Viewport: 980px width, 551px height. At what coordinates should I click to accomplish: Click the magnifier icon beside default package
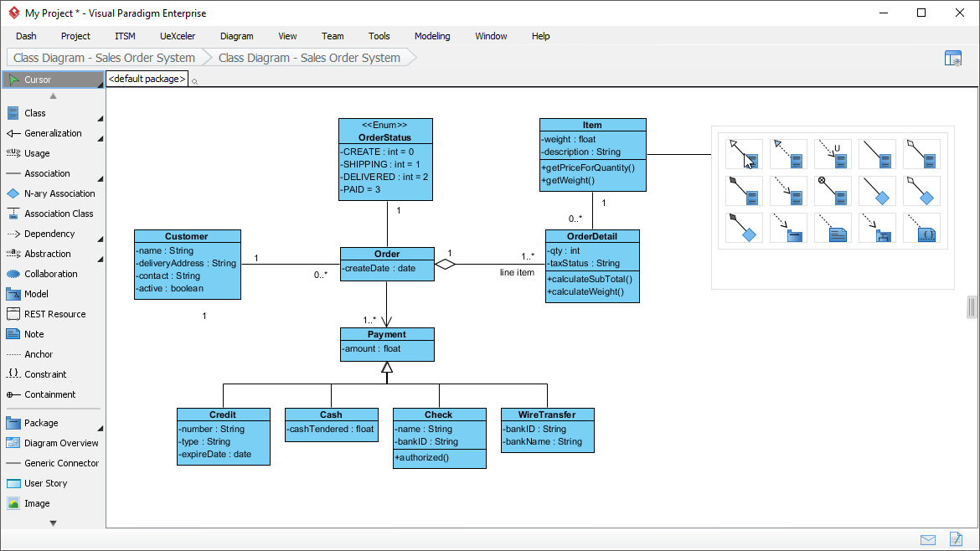pyautogui.click(x=195, y=82)
